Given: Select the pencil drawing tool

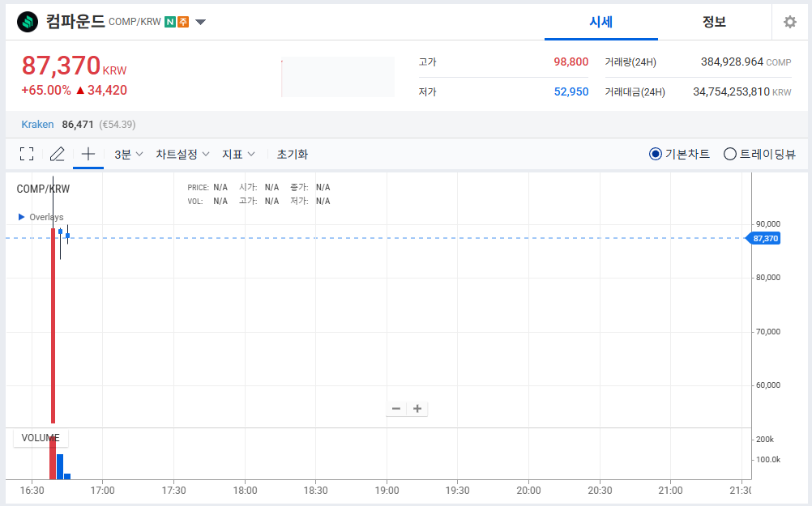Looking at the screenshot, I should 57,154.
